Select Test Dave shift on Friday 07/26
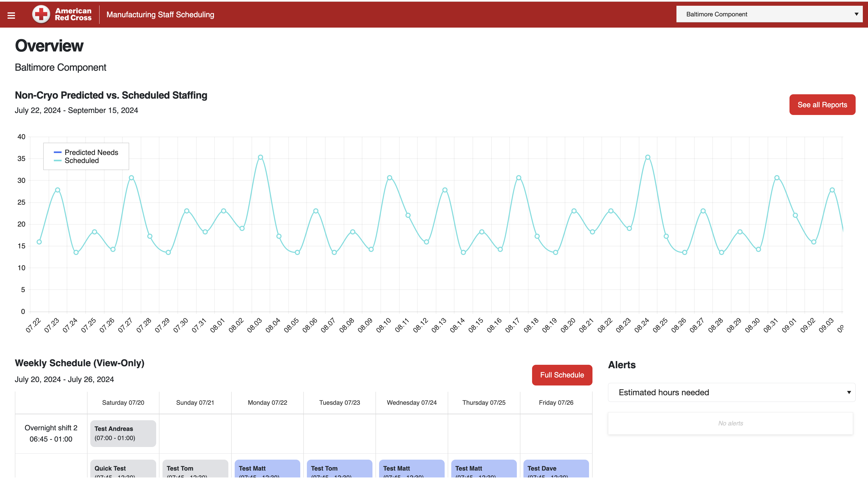 coord(556,469)
